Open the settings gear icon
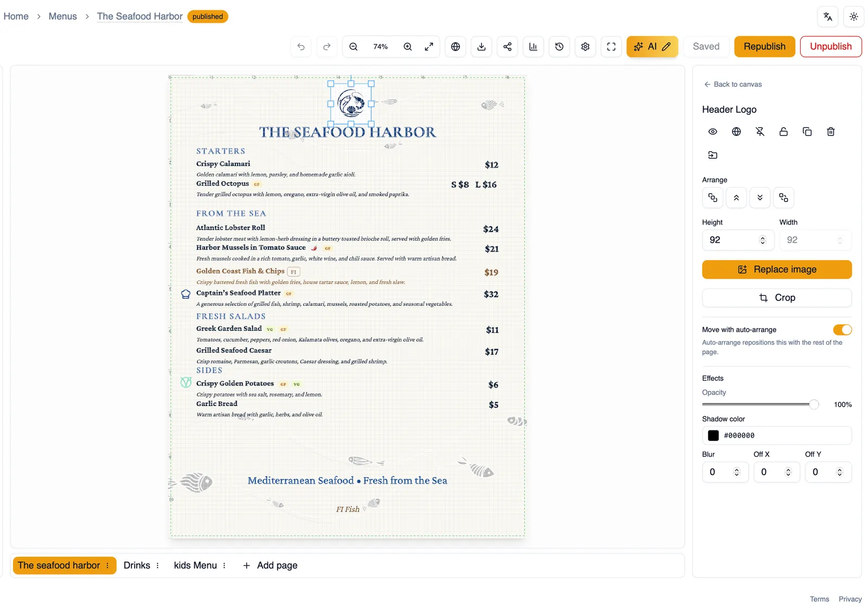Viewport: 868px width, 611px height. coord(585,47)
